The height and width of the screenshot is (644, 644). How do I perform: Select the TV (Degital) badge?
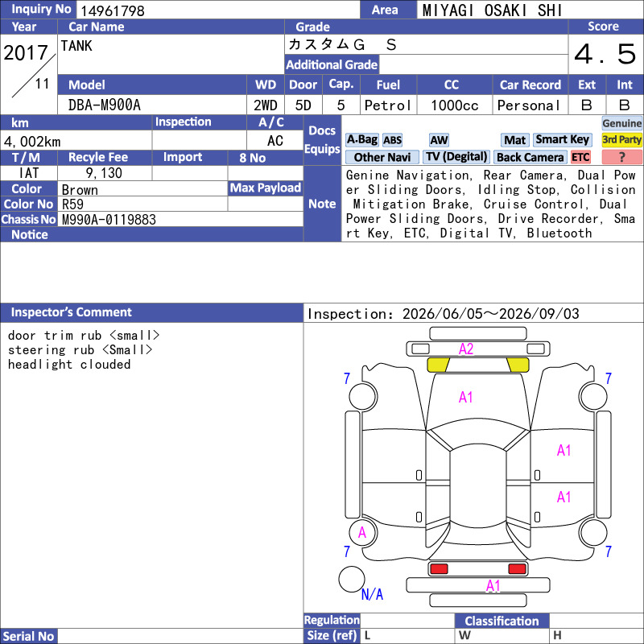point(456,157)
